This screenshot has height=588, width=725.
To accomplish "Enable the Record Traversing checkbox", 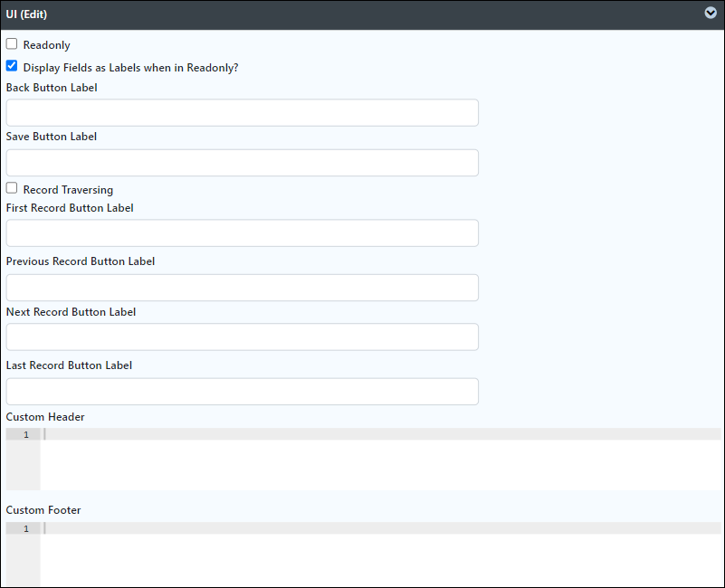I will pyautogui.click(x=12, y=188).
